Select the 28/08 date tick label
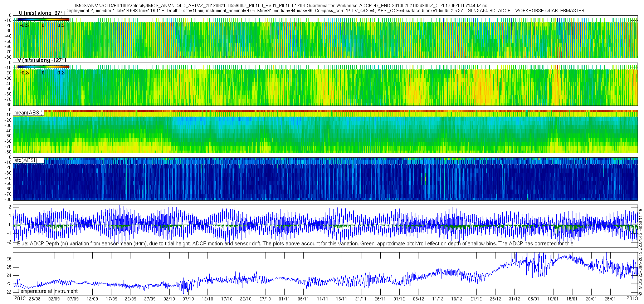644x304 pixels. tap(35, 299)
